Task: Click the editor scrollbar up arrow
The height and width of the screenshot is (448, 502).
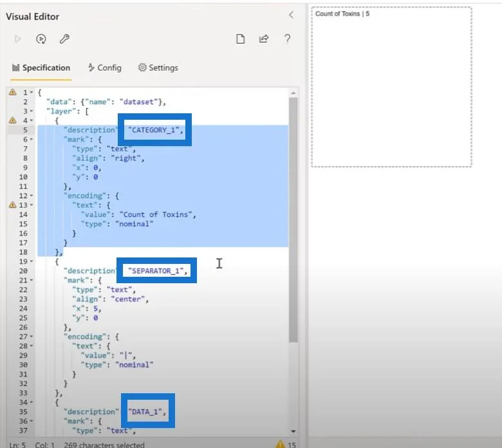Action: point(293,93)
